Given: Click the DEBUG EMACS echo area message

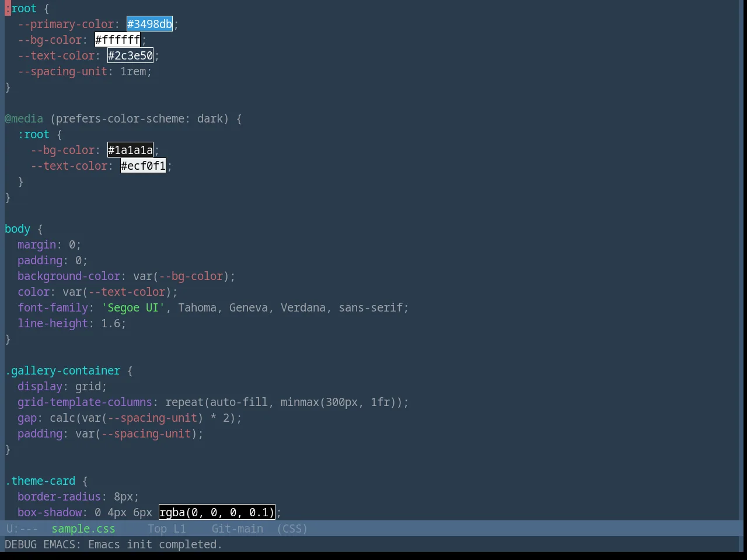Looking at the screenshot, I should [113, 544].
